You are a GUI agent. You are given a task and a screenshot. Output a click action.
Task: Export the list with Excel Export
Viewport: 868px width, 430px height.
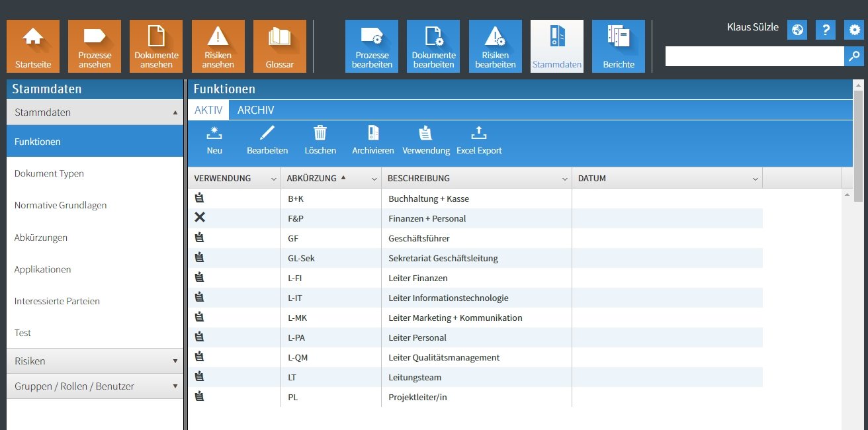(x=479, y=140)
